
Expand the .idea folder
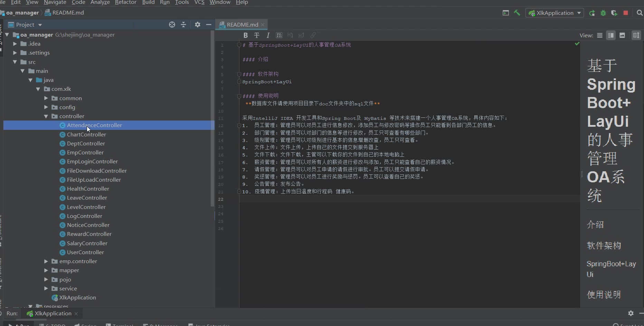point(15,44)
